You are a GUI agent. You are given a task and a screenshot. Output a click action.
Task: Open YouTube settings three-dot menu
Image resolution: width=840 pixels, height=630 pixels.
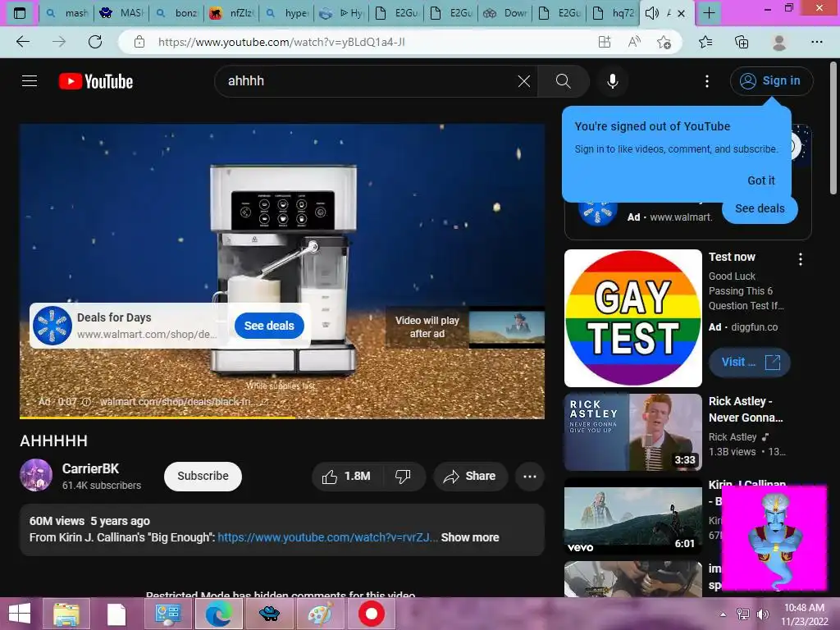coord(707,81)
